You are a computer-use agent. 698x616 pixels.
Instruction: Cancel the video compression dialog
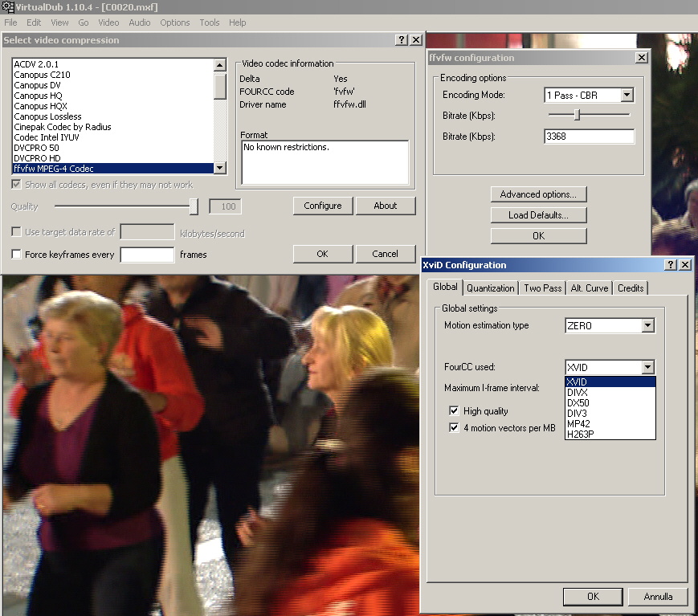pos(386,254)
